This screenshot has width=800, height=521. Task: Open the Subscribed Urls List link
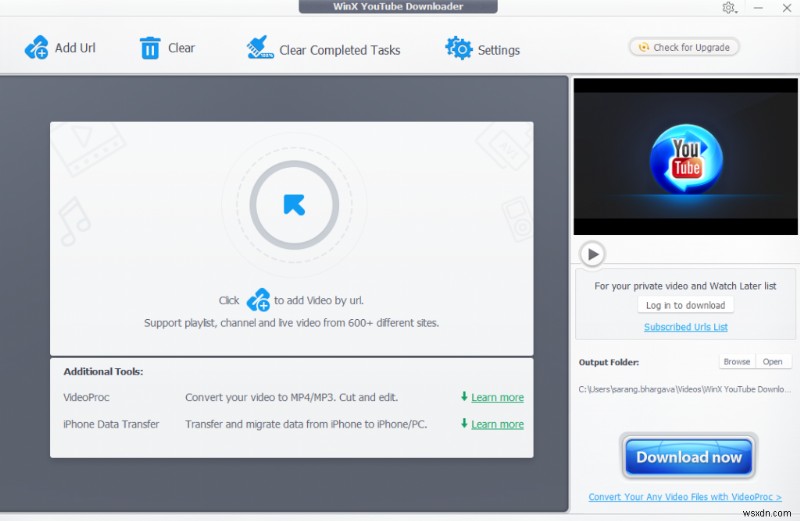(x=685, y=327)
